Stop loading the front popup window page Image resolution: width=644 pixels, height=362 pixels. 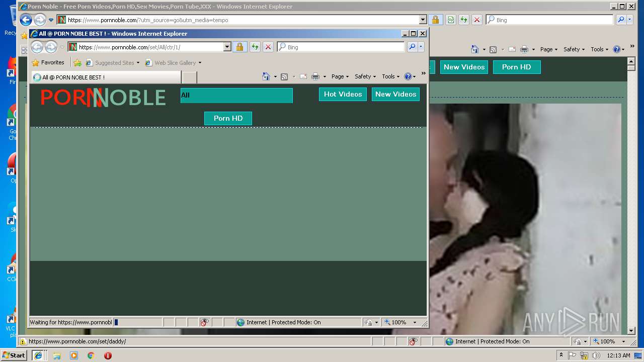(268, 47)
